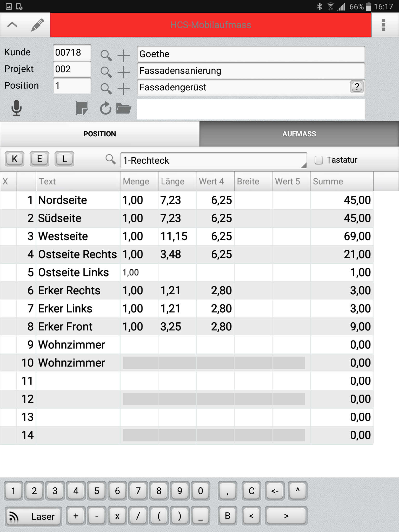
Task: Open the folder icon
Action: coord(123,108)
